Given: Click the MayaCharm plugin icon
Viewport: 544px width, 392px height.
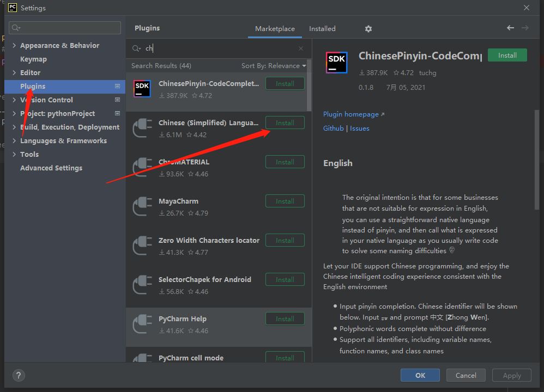Looking at the screenshot, I should tap(142, 206).
